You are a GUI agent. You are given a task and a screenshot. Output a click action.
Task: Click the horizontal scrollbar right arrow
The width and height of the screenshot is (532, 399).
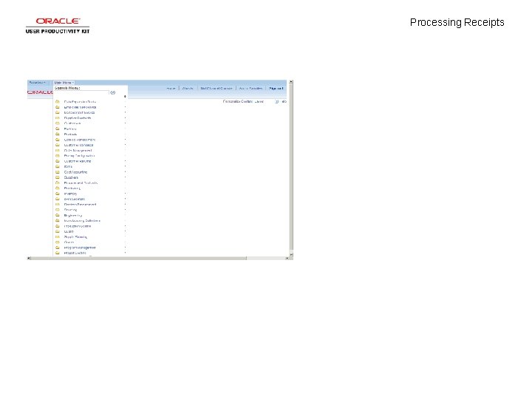(x=287, y=258)
